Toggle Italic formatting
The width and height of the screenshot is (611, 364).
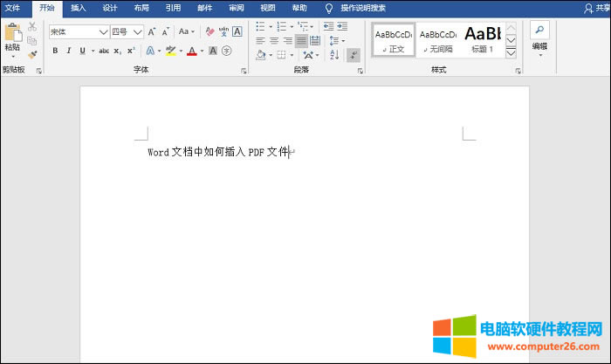[68, 51]
